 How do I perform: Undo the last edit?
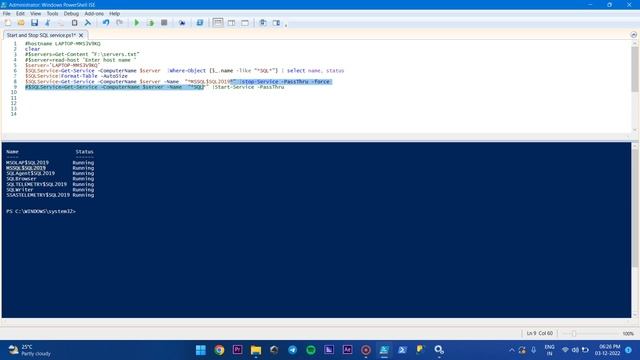point(106,23)
